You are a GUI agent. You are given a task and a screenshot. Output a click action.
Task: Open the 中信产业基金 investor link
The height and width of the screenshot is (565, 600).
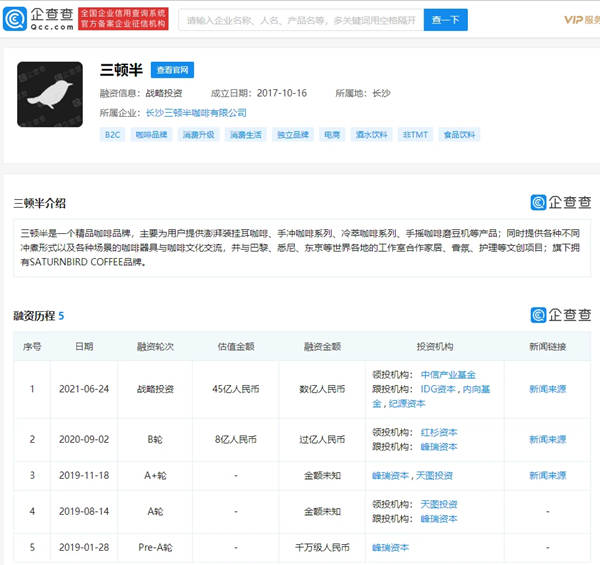click(x=448, y=375)
